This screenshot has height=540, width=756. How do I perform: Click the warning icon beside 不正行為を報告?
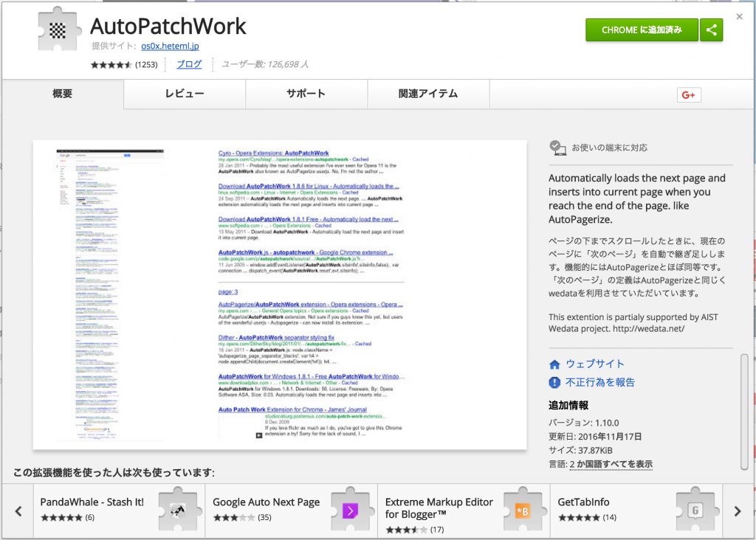click(554, 382)
